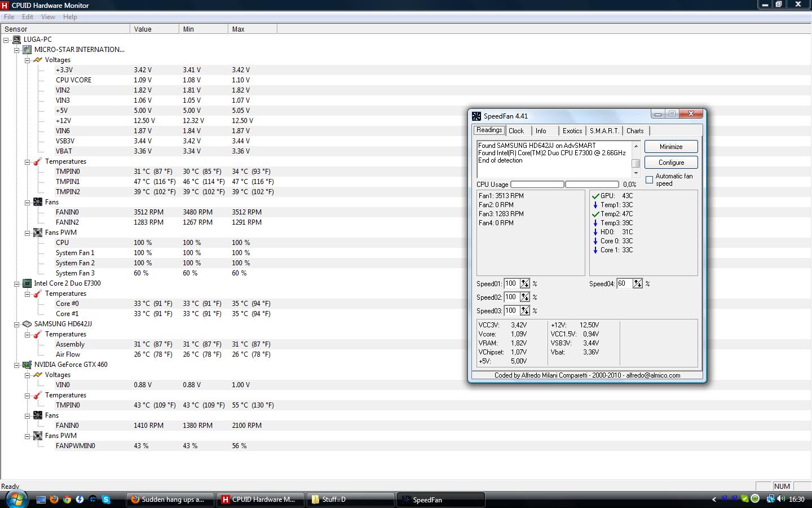
Task: Click the Speed01 spinner arrows
Action: pos(525,283)
